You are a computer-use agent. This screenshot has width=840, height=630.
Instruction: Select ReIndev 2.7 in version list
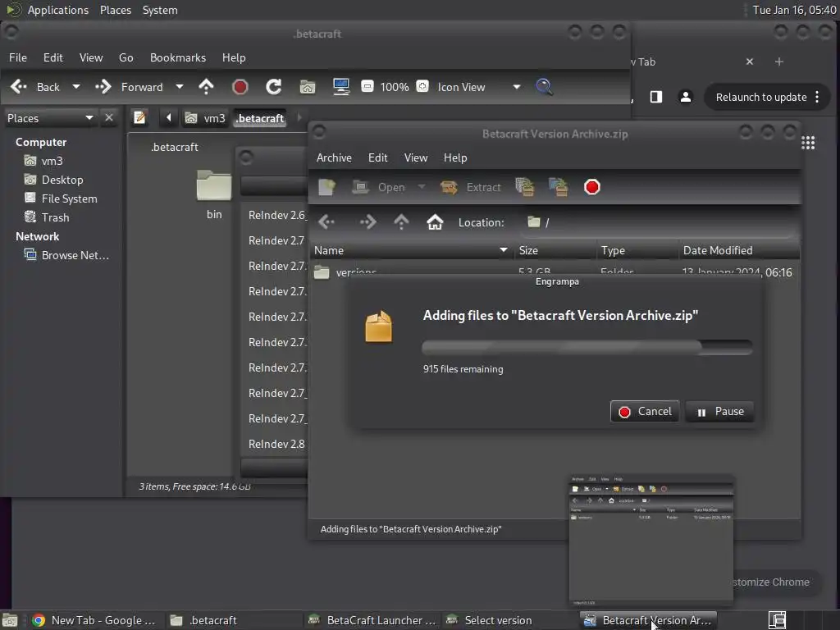point(276,240)
